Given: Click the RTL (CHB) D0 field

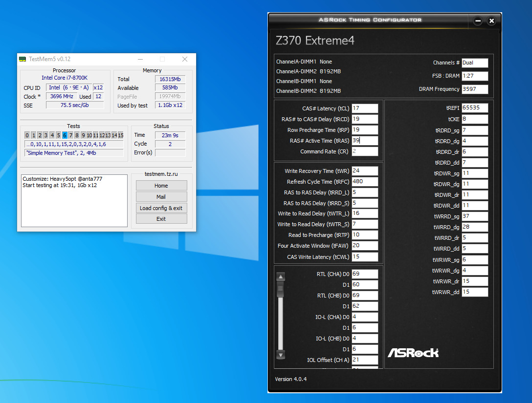Looking at the screenshot, I should click(x=365, y=296).
